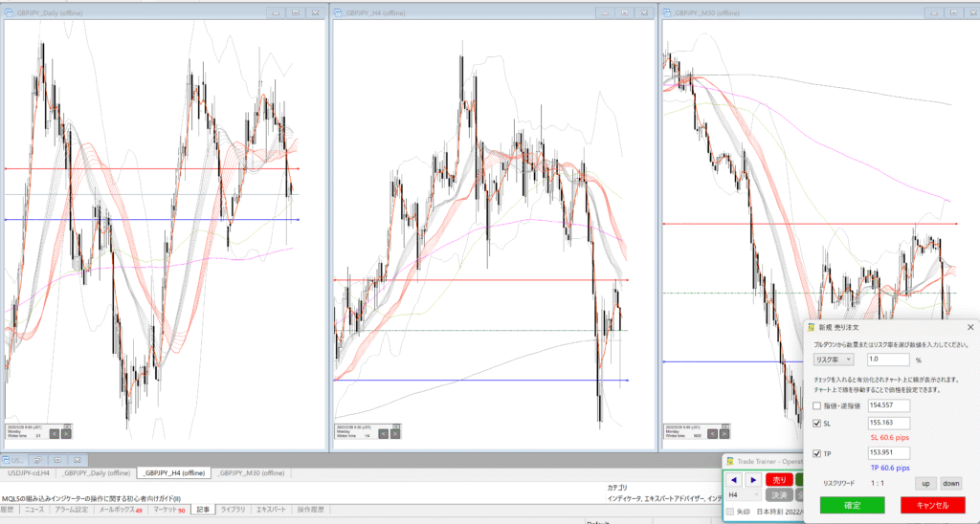Open the 操作履歴 terminal tab
The width and height of the screenshot is (980, 524).
310,510
